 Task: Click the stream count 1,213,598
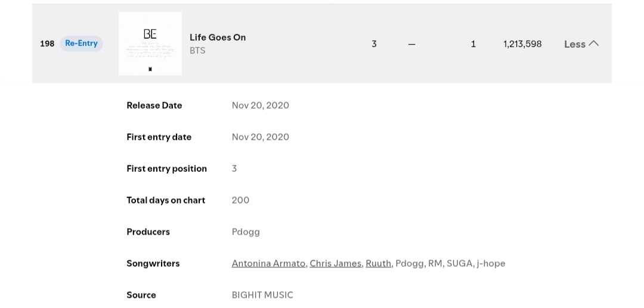click(522, 44)
